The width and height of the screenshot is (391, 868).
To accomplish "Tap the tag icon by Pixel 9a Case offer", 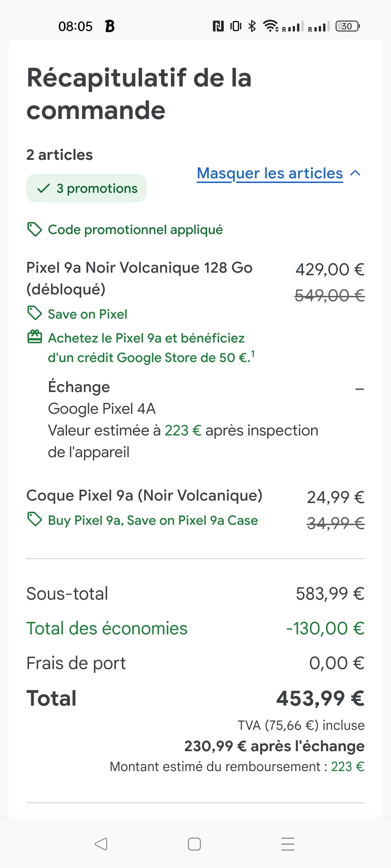I will (35, 520).
